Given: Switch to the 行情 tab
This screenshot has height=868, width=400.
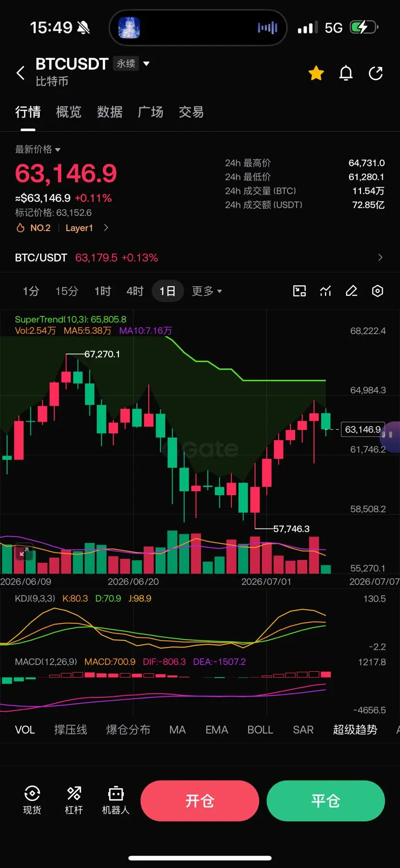Looking at the screenshot, I should [28, 112].
